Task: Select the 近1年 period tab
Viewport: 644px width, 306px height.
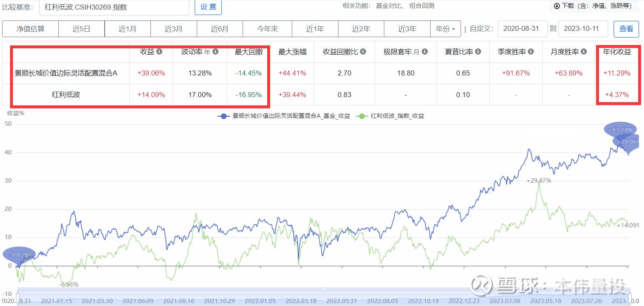Action: click(x=315, y=29)
